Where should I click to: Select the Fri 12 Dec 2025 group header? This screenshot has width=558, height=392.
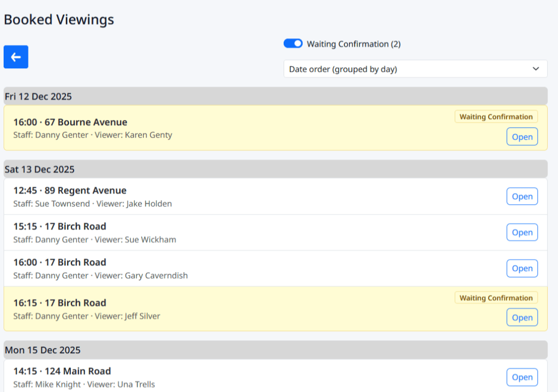point(38,96)
